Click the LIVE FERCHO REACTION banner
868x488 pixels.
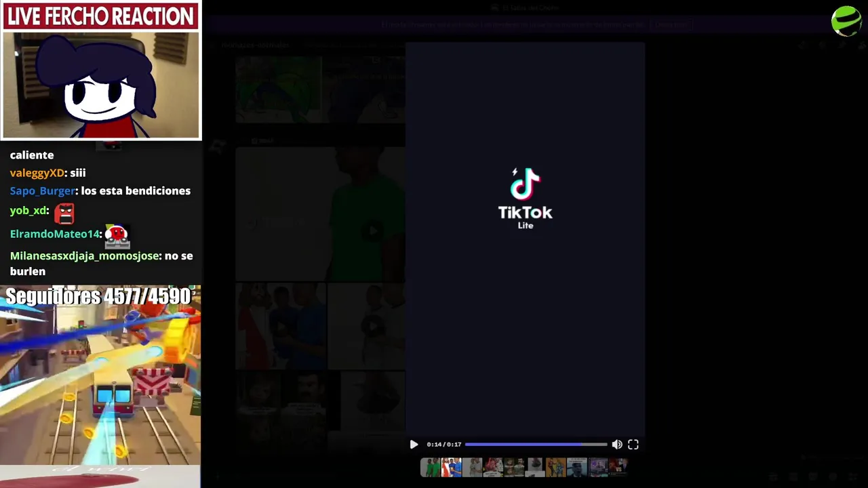click(101, 16)
